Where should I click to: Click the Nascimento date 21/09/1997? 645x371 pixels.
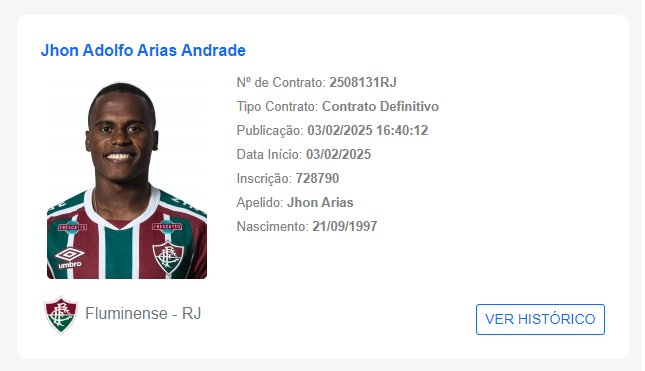pyautogui.click(x=345, y=226)
